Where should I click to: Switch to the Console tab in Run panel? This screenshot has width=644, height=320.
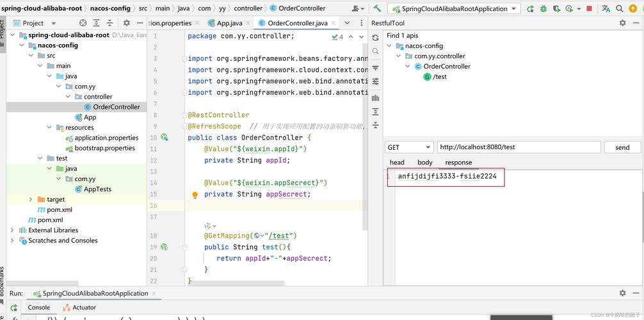(39, 307)
